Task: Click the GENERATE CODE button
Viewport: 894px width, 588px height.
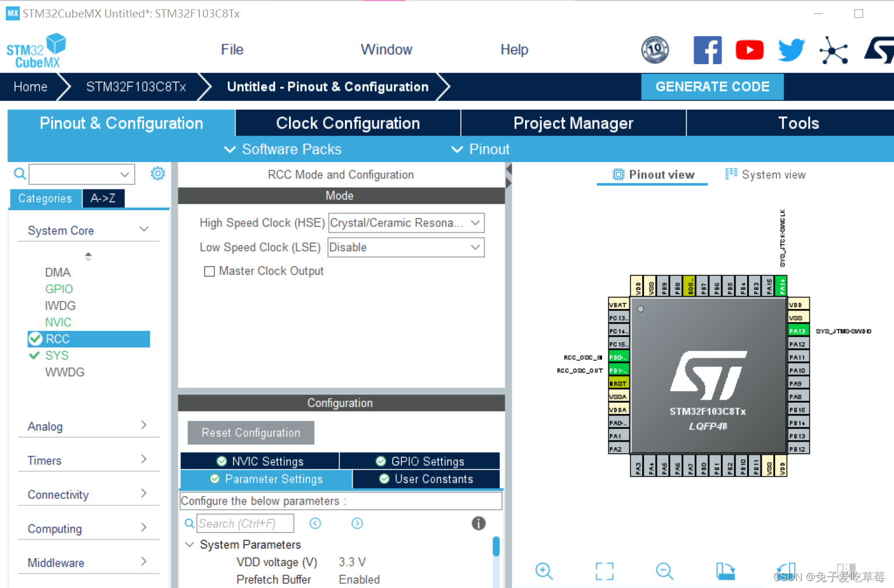Action: 712,86
